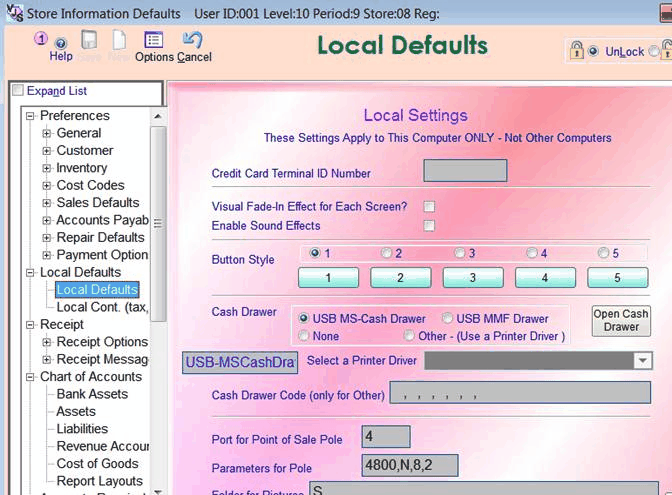Open Bank Assets in tree
Image resolution: width=672 pixels, height=495 pixels.
pos(92,394)
